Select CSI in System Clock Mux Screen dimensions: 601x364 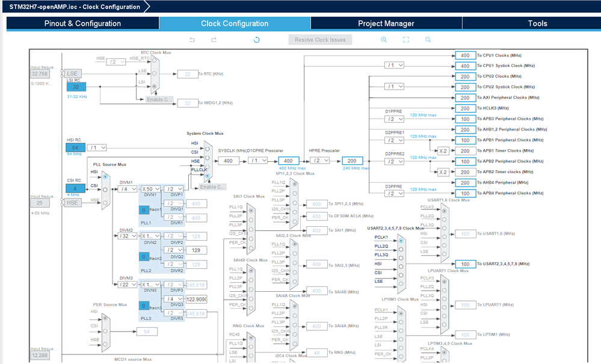208,158
